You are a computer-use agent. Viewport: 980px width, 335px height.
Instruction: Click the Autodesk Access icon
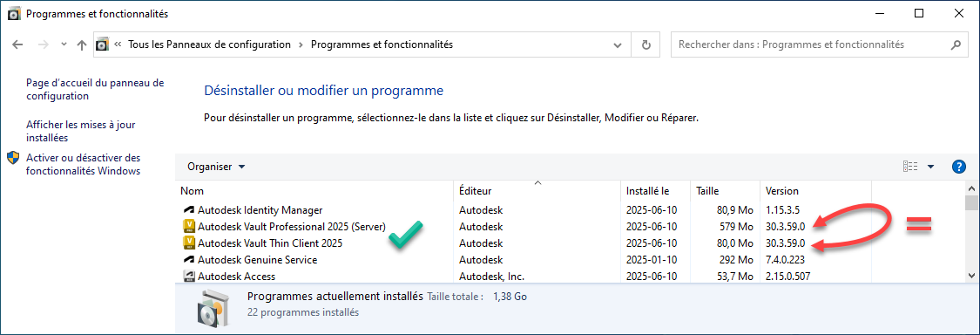click(189, 276)
